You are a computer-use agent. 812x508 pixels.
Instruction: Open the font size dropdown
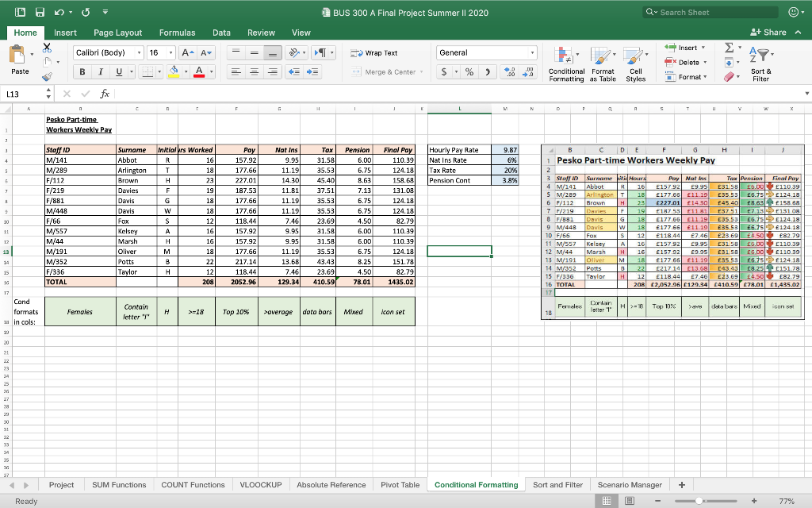(x=158, y=52)
